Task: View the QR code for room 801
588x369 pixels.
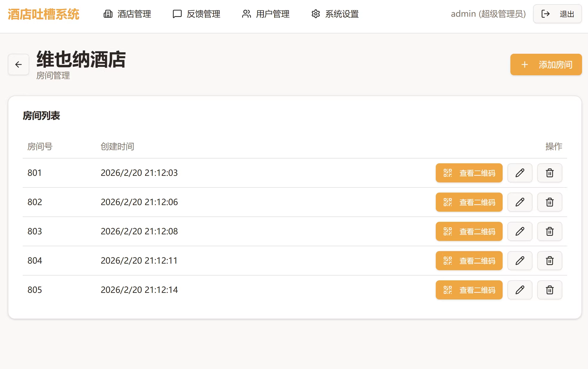Action: pos(469,173)
